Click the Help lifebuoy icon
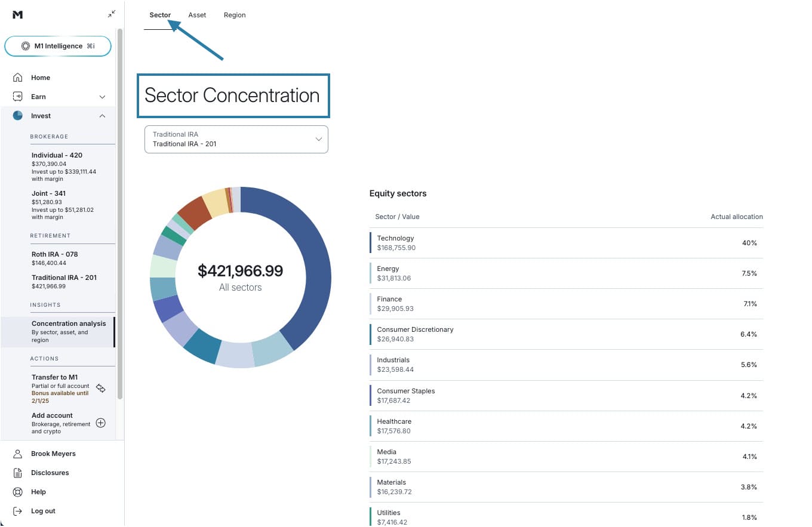Image resolution: width=812 pixels, height=527 pixels. tap(18, 492)
